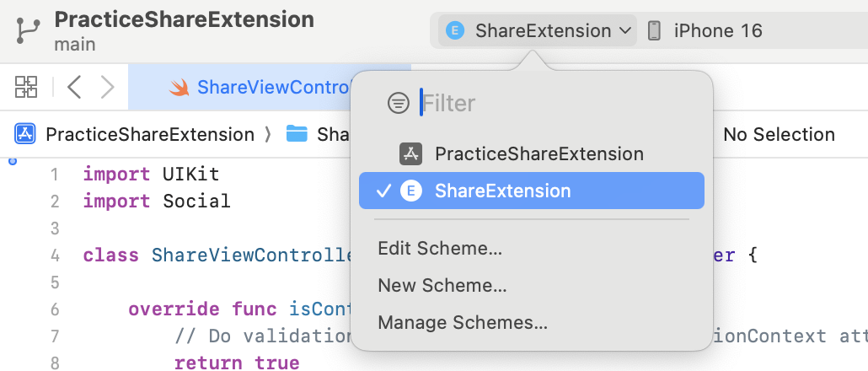Open Manage Schemes… from the popup
The image size is (868, 371).
463,323
